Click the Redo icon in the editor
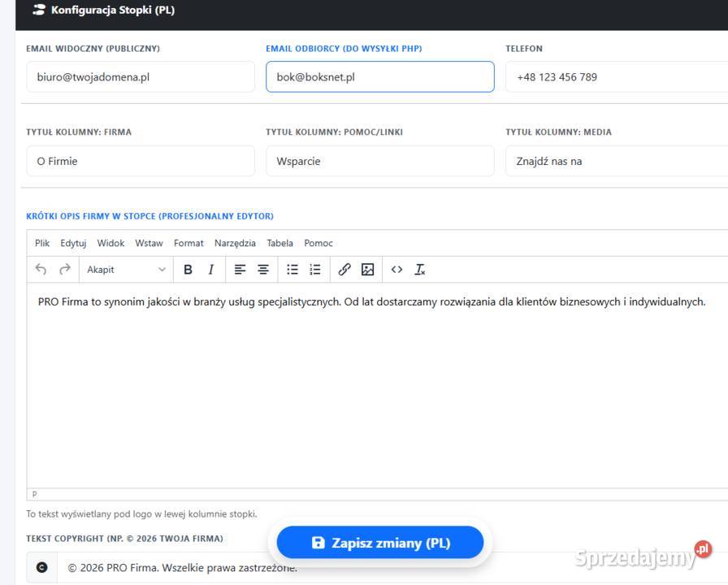The height and width of the screenshot is (585, 728). click(x=63, y=269)
